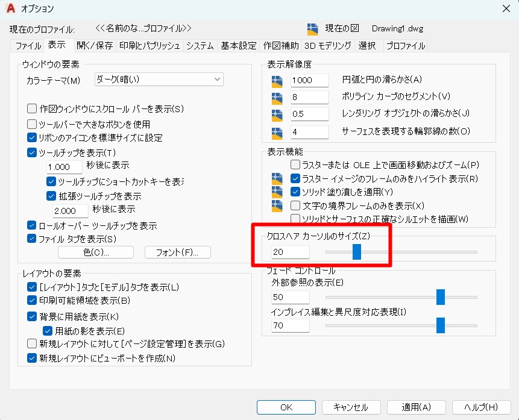Click the drawing icon beside ソリッド塗り潰しを適用
The width and height of the screenshot is (519, 420).
[x=277, y=193]
